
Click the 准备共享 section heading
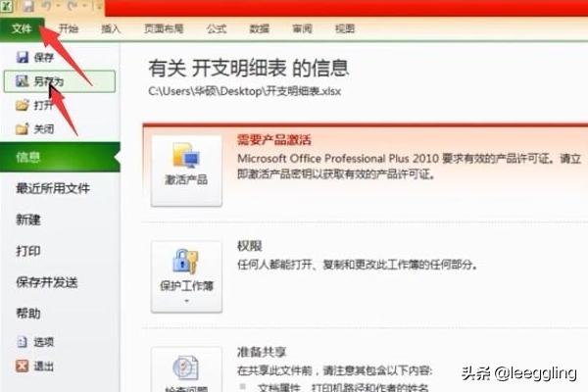click(262, 352)
